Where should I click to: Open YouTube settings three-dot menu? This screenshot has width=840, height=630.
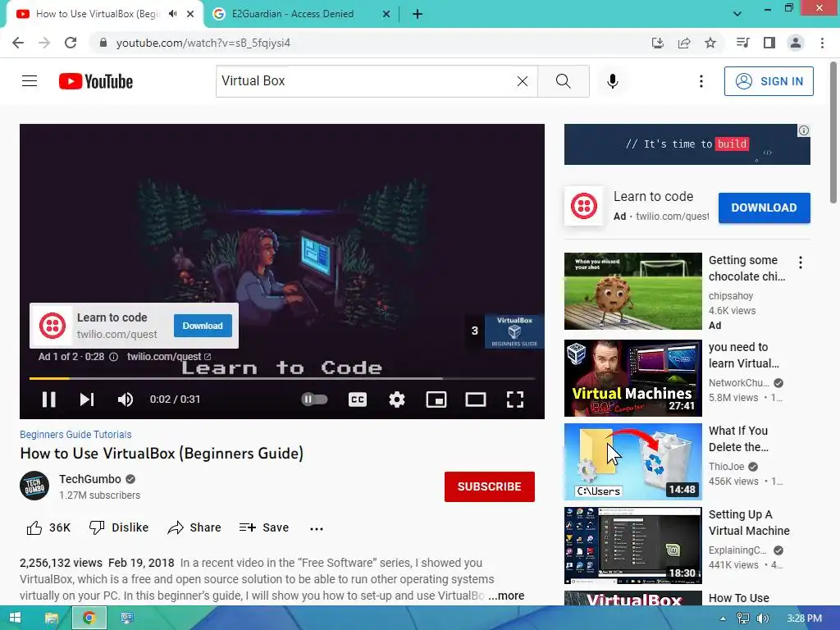coord(701,81)
